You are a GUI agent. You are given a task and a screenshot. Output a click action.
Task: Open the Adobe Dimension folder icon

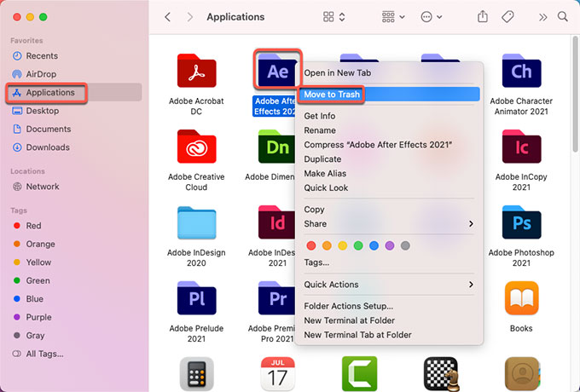276,147
